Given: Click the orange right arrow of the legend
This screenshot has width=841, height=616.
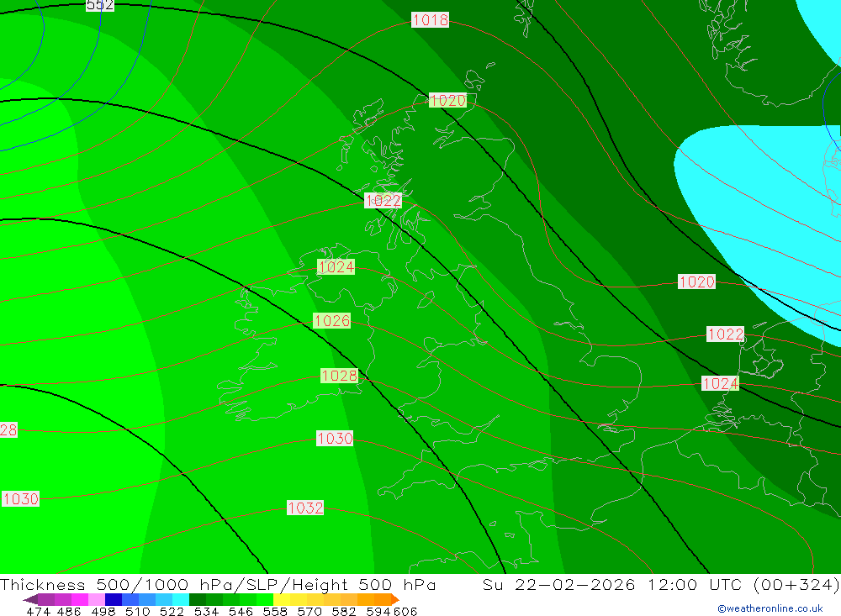Looking at the screenshot, I should 395,599.
